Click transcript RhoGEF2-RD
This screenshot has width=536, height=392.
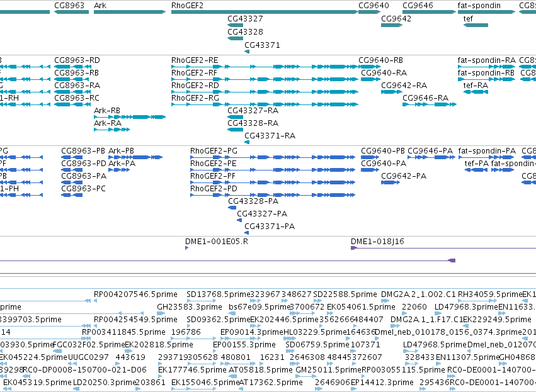pyautogui.click(x=195, y=86)
